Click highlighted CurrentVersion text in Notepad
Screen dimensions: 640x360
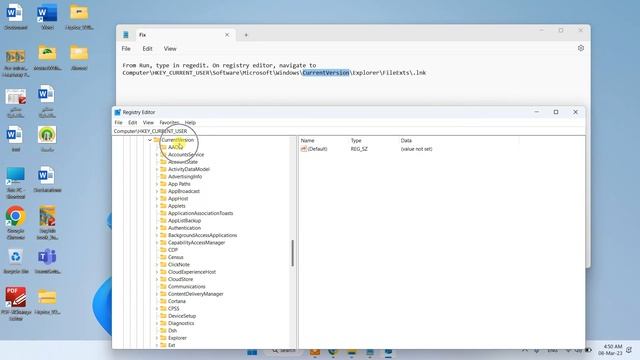tap(326, 73)
